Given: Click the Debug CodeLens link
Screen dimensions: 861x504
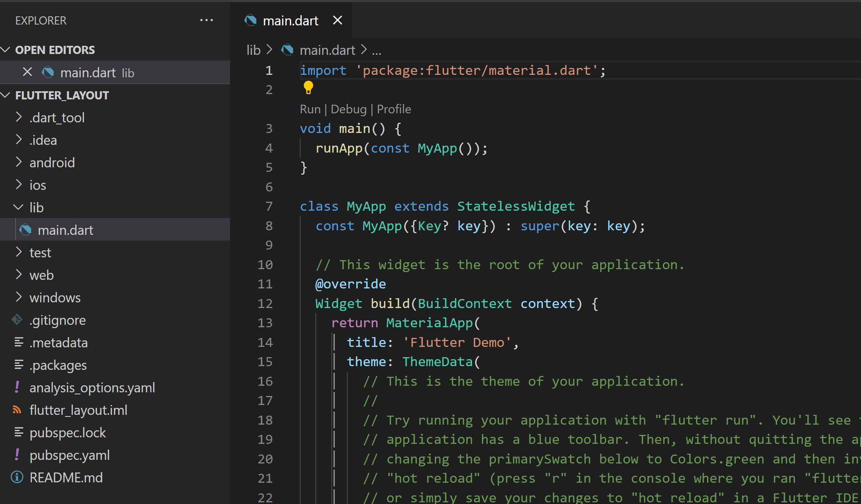Looking at the screenshot, I should tap(348, 109).
